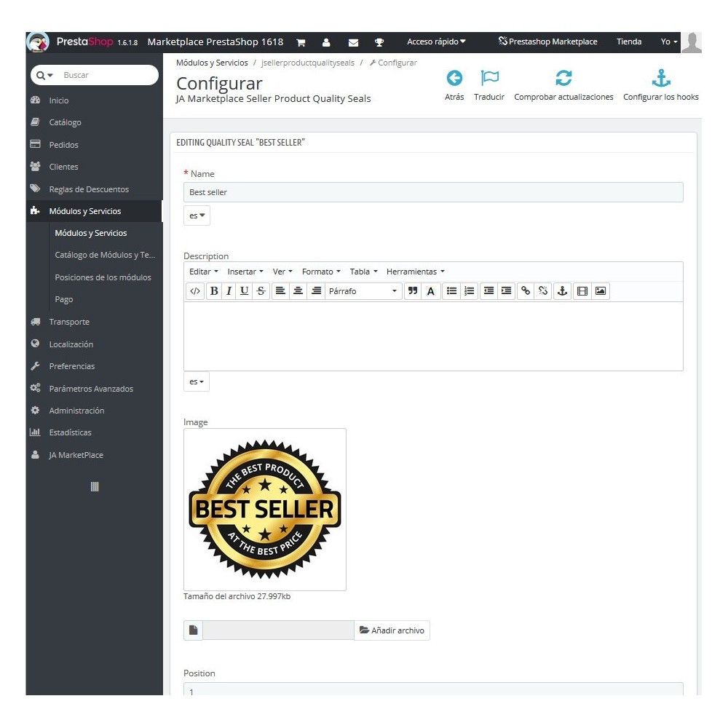
Task: Click the Añadir archivo button
Action: [392, 630]
